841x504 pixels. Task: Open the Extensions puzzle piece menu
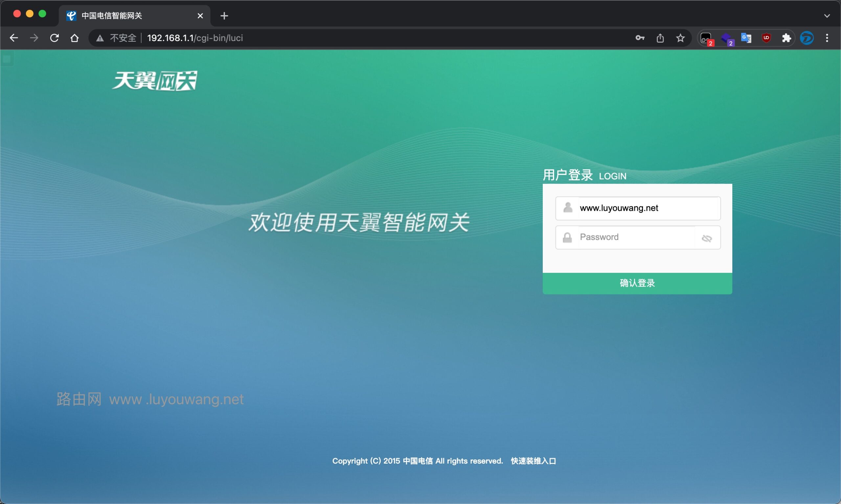[786, 38]
